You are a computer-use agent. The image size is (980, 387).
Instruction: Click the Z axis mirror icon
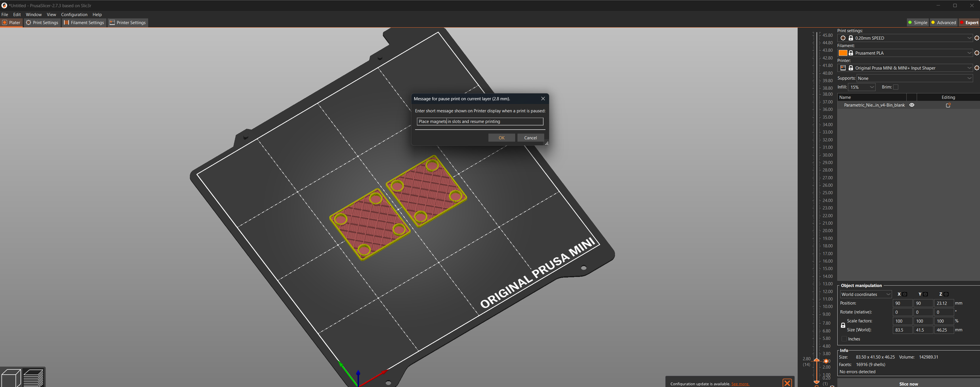[946, 294]
